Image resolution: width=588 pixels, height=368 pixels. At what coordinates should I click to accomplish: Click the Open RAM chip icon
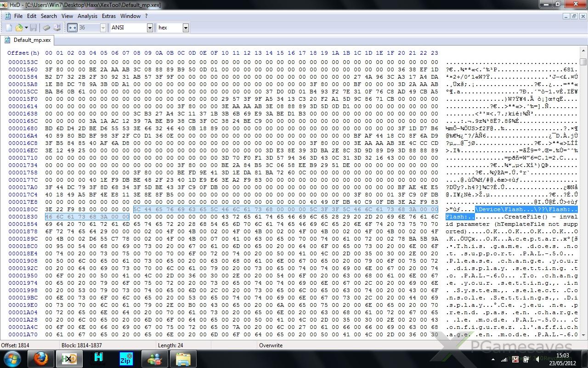click(46, 28)
